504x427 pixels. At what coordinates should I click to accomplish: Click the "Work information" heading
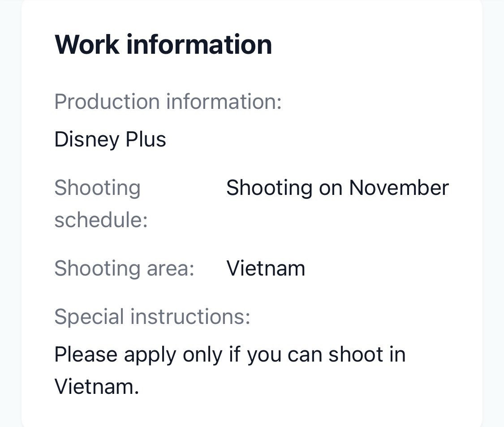tap(163, 44)
